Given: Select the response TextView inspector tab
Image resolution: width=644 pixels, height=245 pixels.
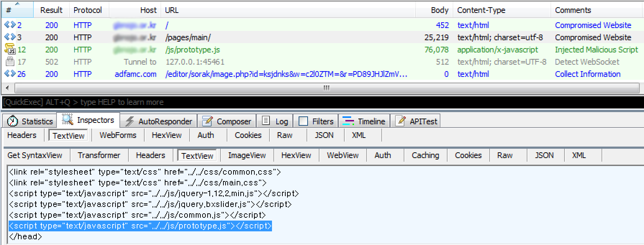Looking at the screenshot, I should (197, 156).
